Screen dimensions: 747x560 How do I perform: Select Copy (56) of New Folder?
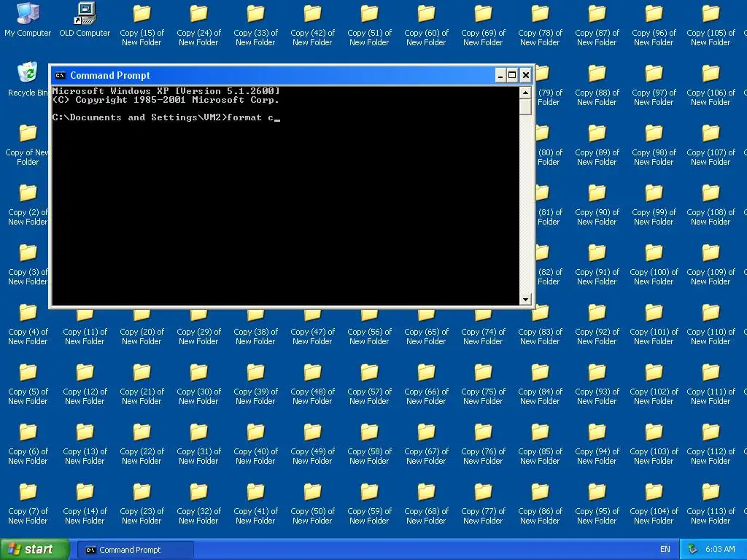(369, 327)
